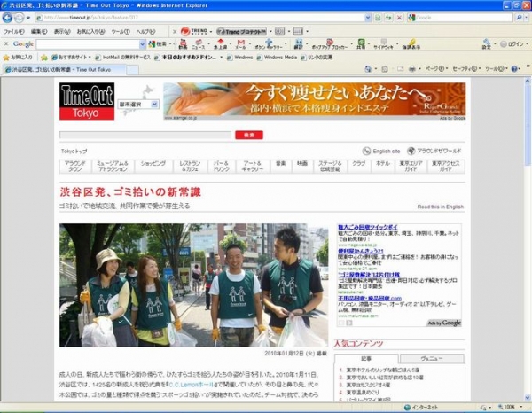The width and height of the screenshot is (532, 413).
Task: Click the Home icon in command bar
Action: coord(368,69)
